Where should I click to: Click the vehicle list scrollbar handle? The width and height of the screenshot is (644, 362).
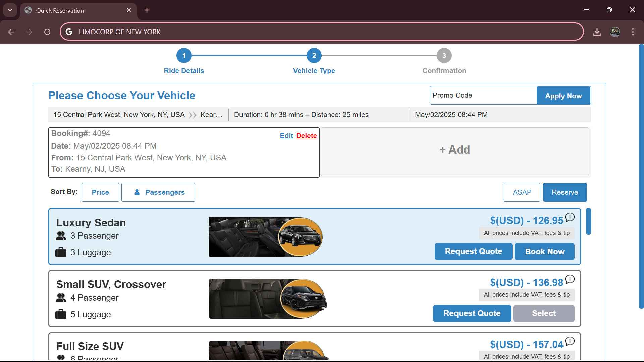588,222
